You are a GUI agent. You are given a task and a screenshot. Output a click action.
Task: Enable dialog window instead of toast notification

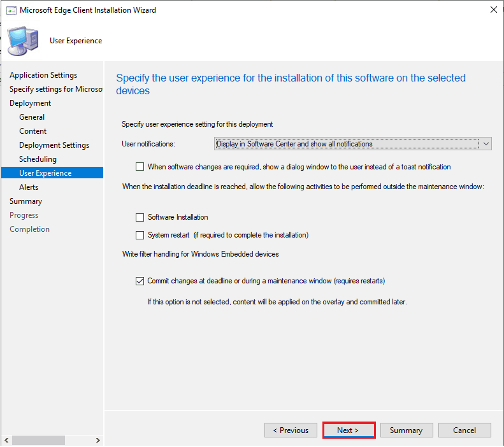pos(140,167)
